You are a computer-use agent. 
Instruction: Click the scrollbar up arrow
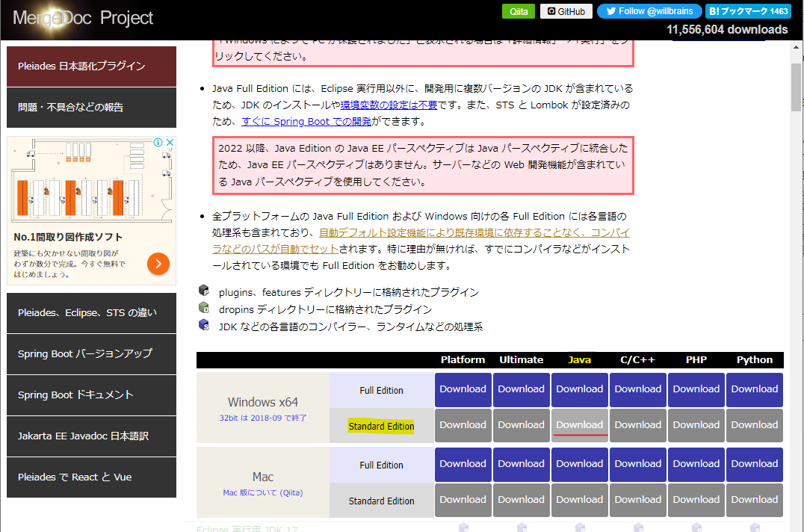tap(796, 46)
